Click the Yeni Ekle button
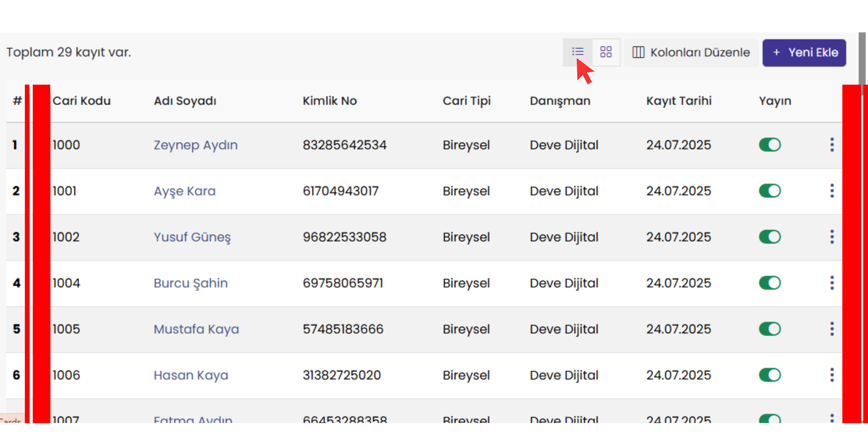 (x=804, y=52)
